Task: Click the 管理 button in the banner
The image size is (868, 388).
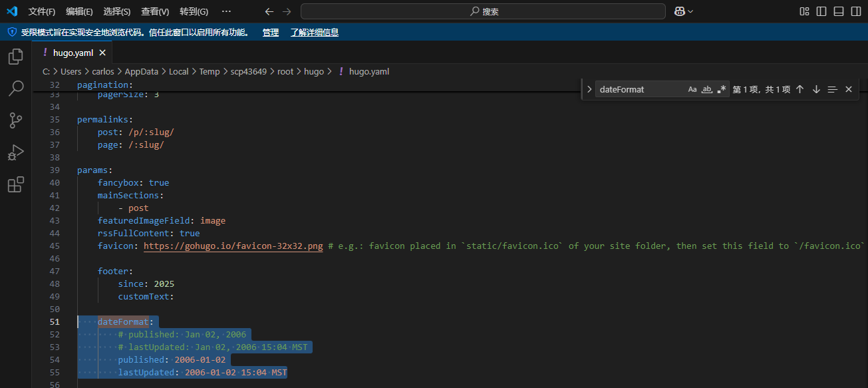Action: point(271,32)
